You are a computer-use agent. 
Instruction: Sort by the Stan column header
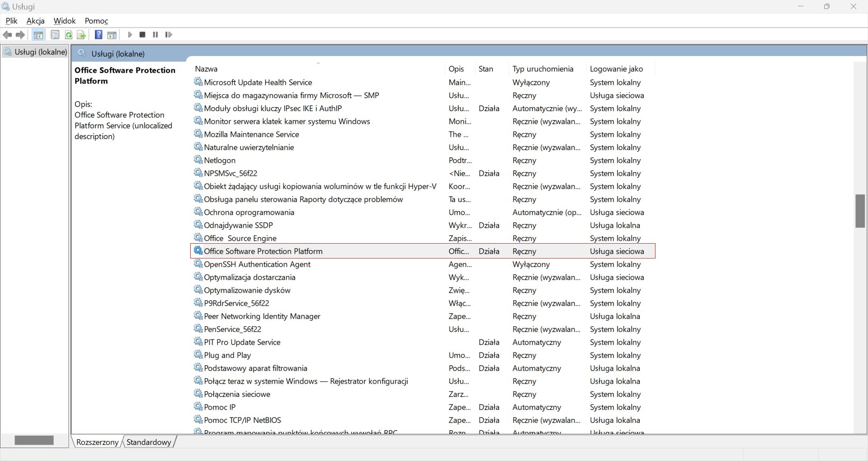pyautogui.click(x=491, y=69)
